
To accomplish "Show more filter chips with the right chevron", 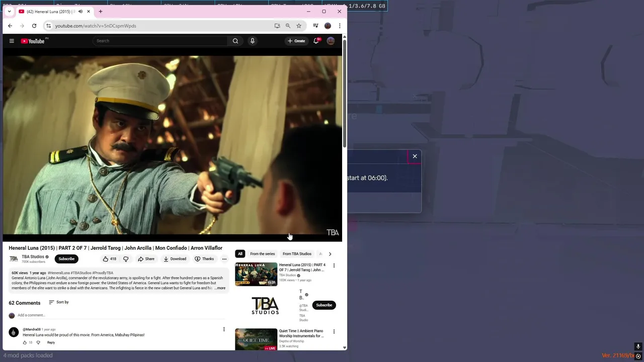I will [x=330, y=254].
